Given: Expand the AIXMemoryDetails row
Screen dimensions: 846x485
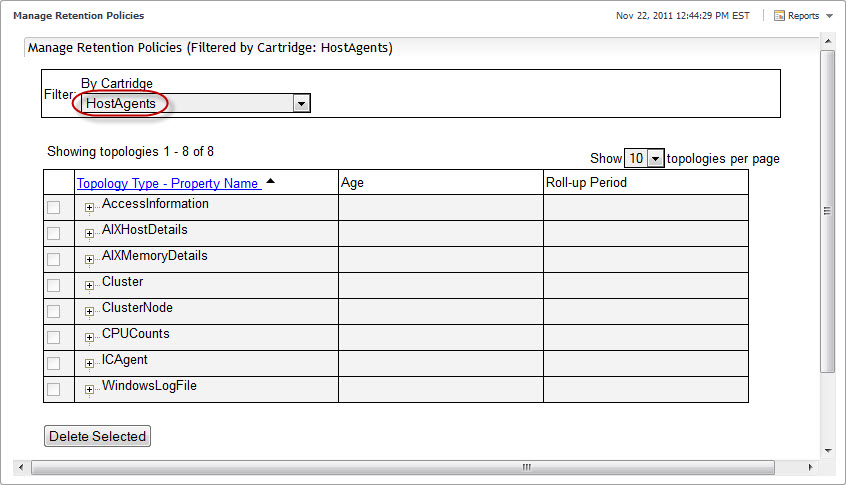Looking at the screenshot, I should (89, 260).
